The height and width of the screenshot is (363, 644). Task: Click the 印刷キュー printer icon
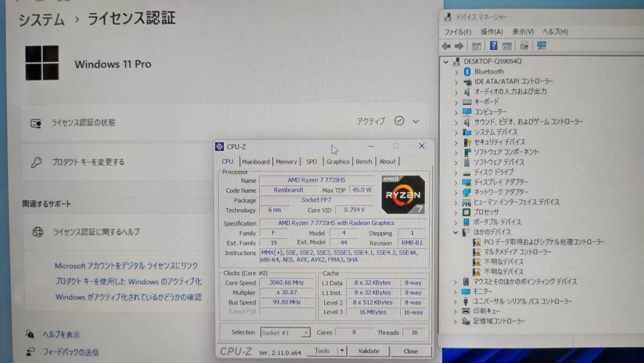[x=467, y=311]
